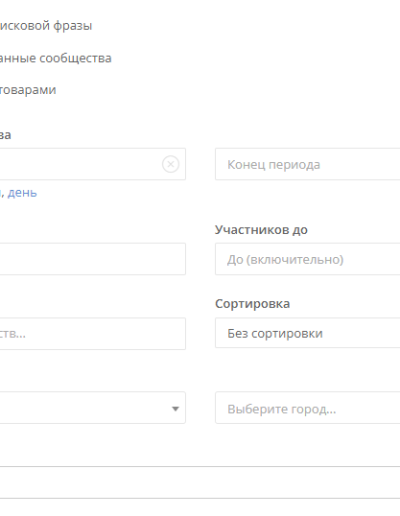
Task: Toggle the 'анные сообщества' option label
Action: coord(56,58)
